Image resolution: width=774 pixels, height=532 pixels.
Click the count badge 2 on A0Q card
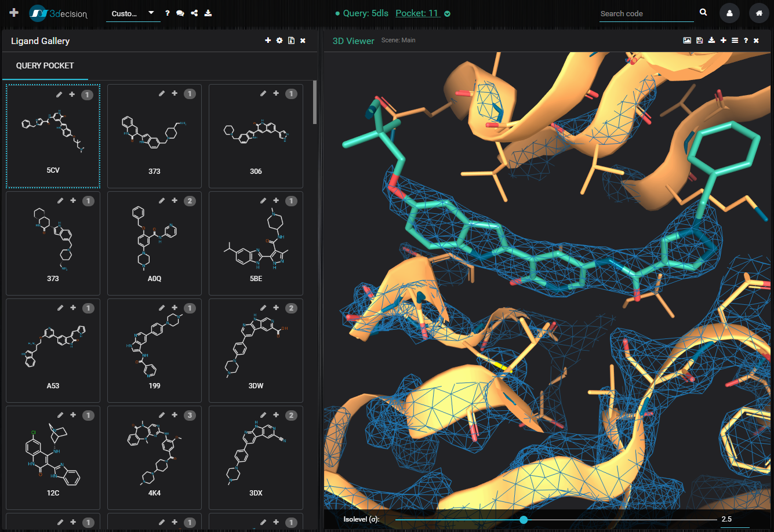point(190,201)
